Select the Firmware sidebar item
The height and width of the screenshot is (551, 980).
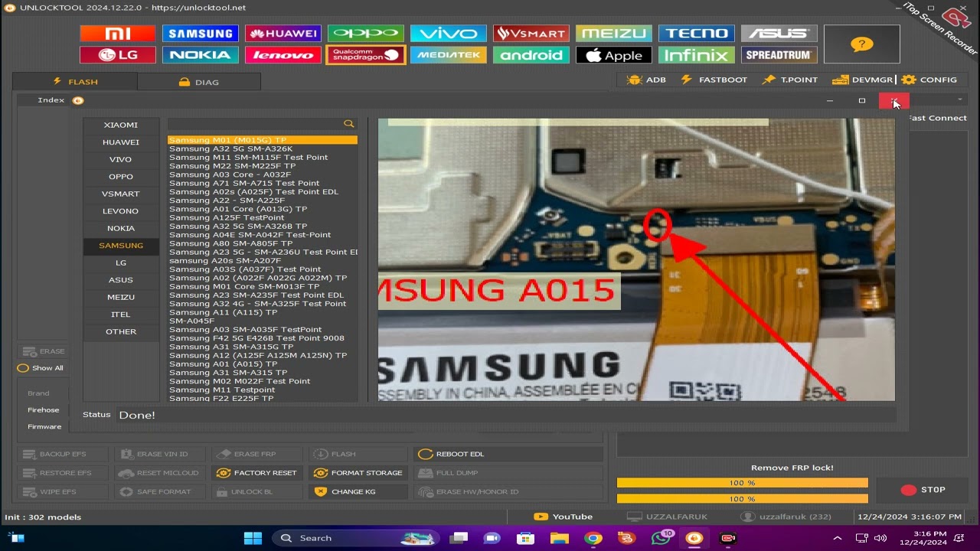coord(44,427)
